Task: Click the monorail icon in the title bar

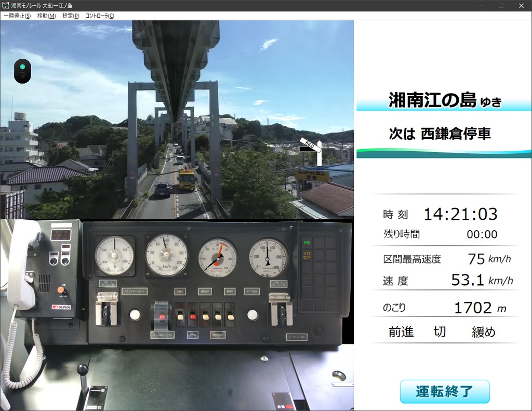Action: (x=5, y=5)
